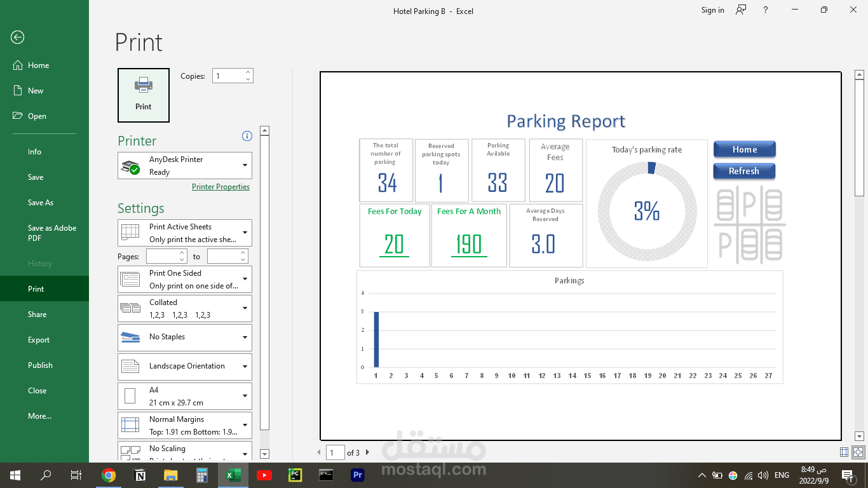Viewport: 868px width, 488px height.
Task: Open the Help question mark icon
Action: pos(766,10)
